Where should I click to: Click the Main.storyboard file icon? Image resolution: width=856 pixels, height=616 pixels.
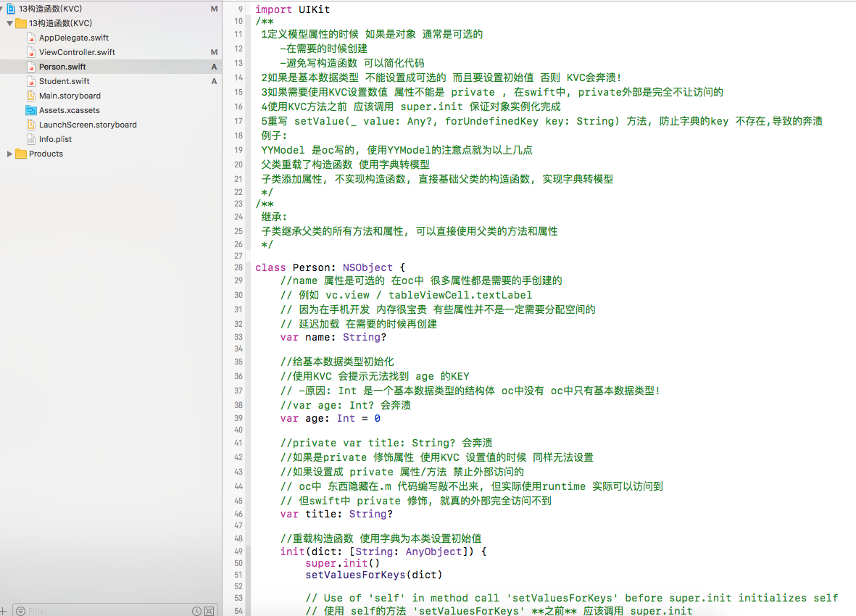click(31, 96)
